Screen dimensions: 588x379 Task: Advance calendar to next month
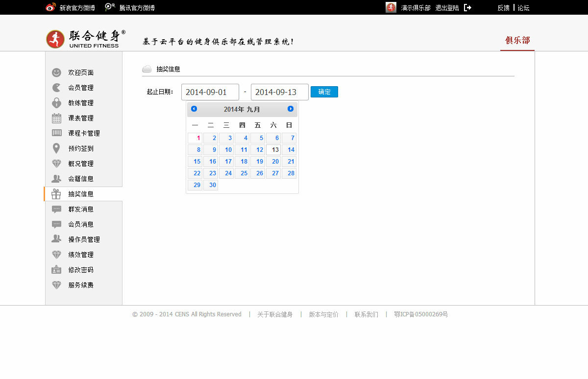click(x=291, y=109)
